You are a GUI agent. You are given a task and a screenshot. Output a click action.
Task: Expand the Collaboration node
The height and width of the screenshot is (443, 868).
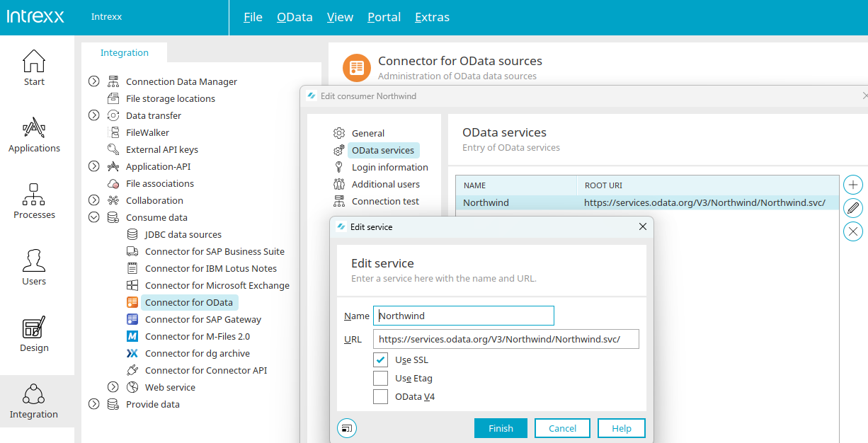(93, 200)
